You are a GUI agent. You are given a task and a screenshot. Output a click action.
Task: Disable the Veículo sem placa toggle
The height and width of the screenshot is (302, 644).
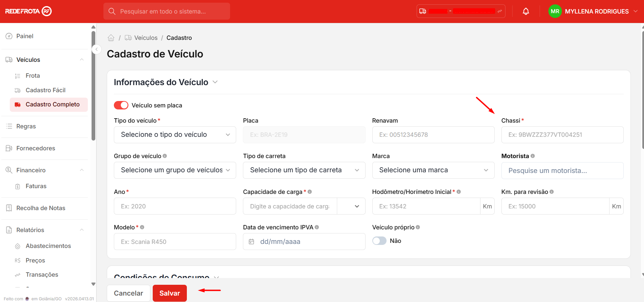[x=121, y=105]
